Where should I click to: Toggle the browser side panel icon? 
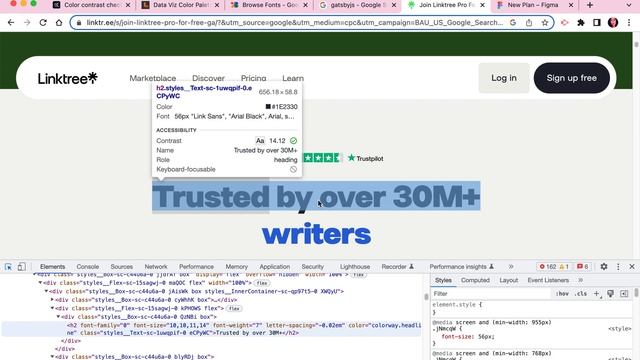click(597, 22)
